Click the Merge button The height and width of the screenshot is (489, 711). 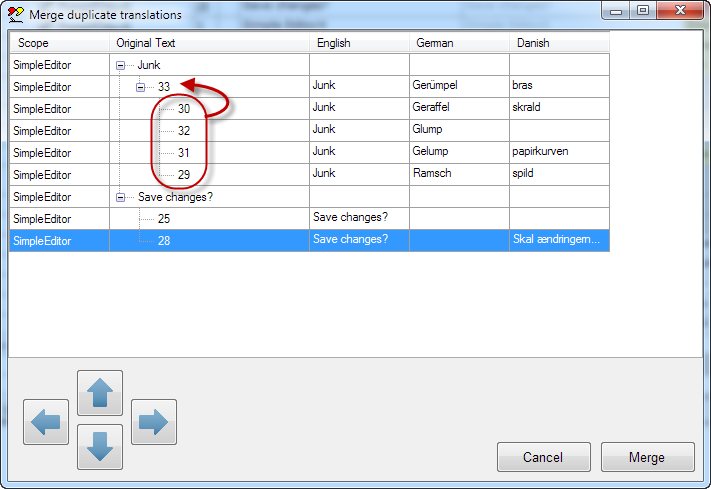click(x=646, y=457)
